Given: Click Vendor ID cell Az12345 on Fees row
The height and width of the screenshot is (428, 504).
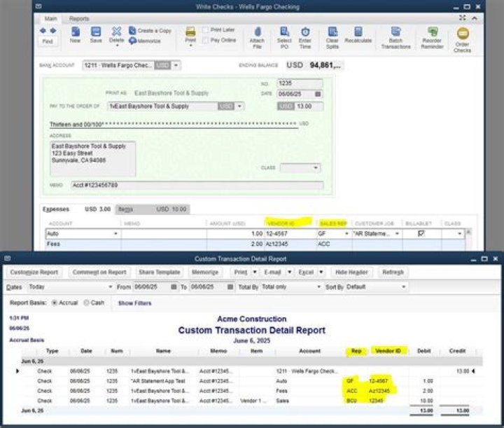Looking at the screenshot, I should pyautogui.click(x=290, y=244).
